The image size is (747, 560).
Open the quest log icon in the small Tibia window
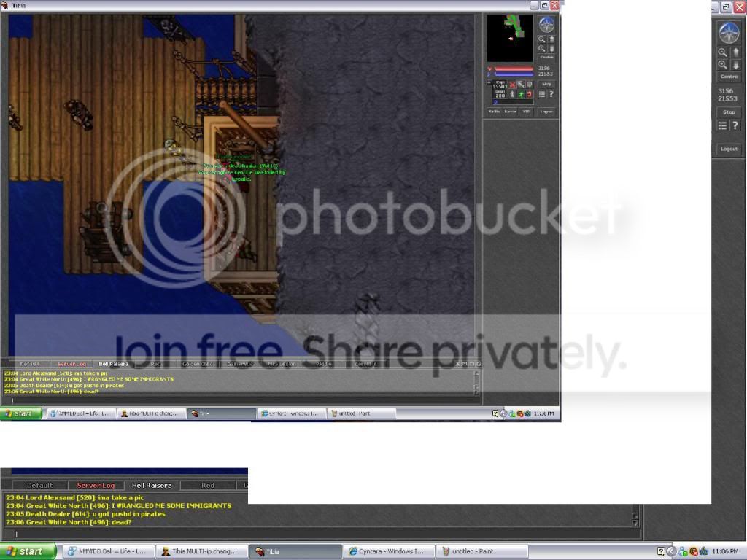542,94
